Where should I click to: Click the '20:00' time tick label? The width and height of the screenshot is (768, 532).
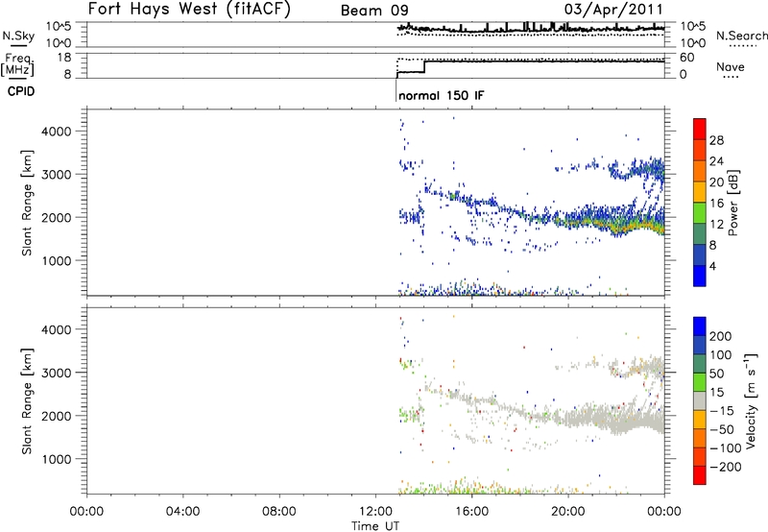tap(567, 512)
